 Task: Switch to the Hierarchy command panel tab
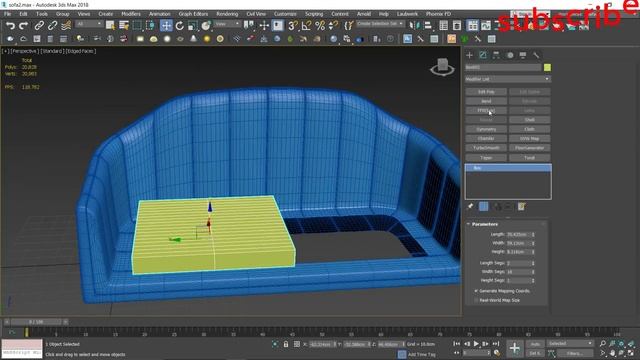coord(496,55)
